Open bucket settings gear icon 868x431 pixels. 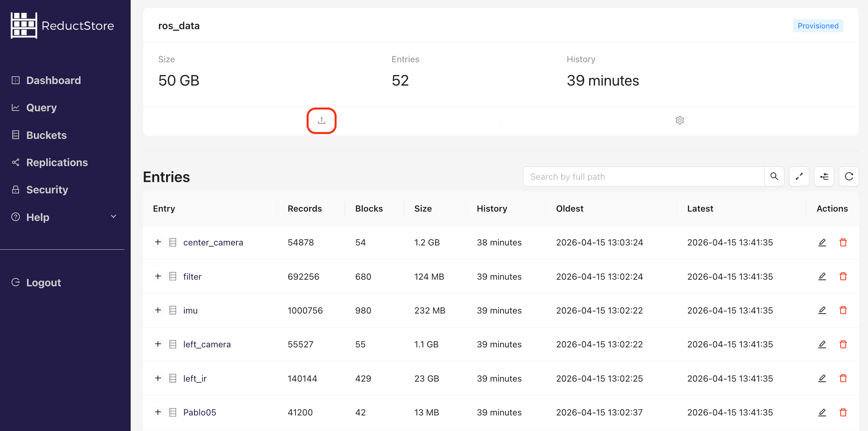click(679, 121)
